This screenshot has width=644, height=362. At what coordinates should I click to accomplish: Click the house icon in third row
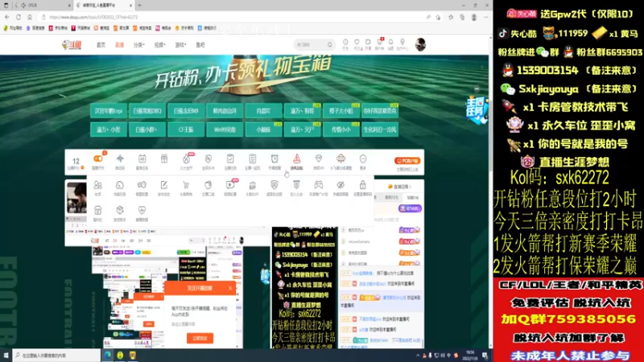97,211
